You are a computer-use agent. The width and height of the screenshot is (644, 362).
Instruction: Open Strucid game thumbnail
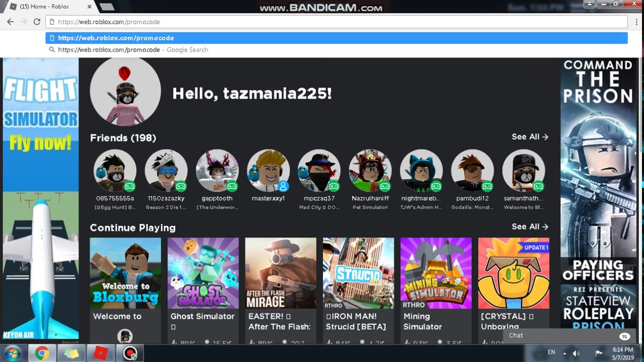point(358,273)
